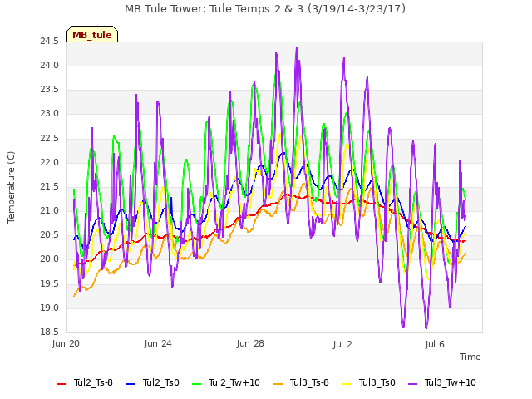Click the purple Tul3_Tw+10 legend swatch

coord(412,384)
